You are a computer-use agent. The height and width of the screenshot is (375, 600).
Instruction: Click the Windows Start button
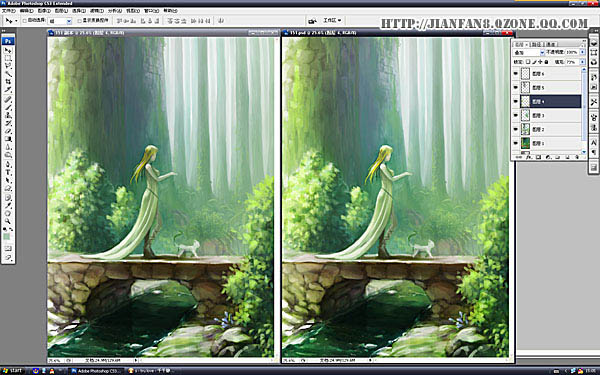point(12,370)
